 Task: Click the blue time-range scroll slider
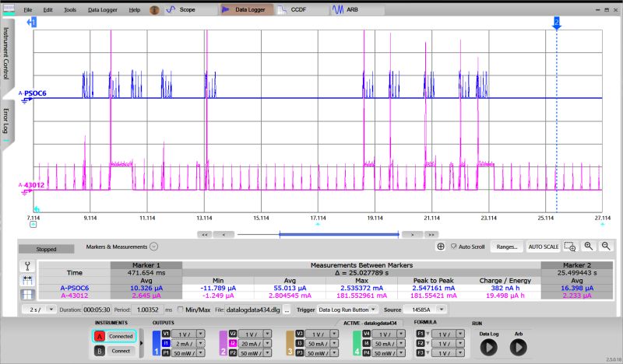point(339,235)
